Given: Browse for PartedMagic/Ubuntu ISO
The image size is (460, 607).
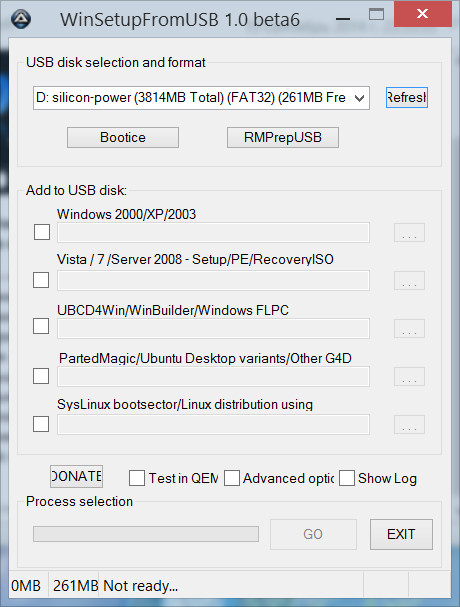Looking at the screenshot, I should click(x=409, y=377).
